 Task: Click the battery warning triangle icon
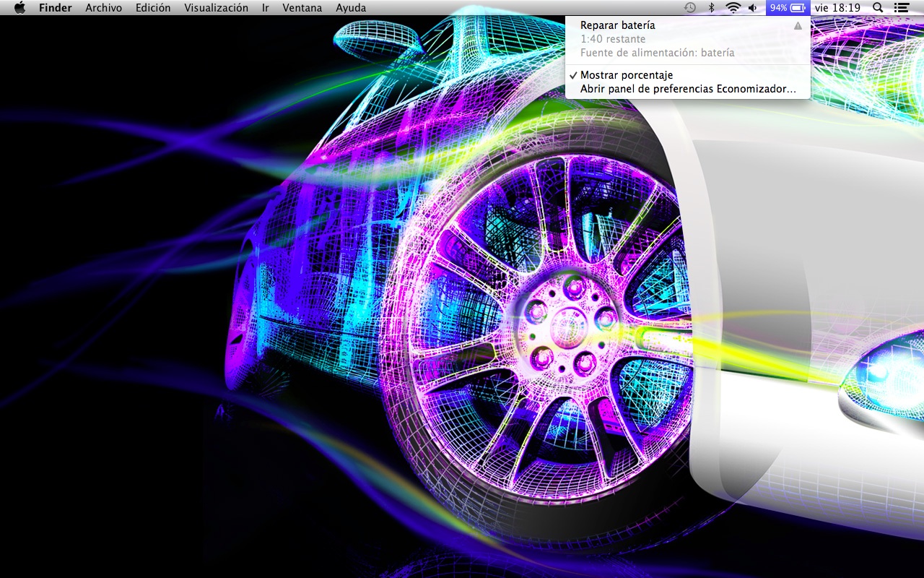(x=798, y=25)
